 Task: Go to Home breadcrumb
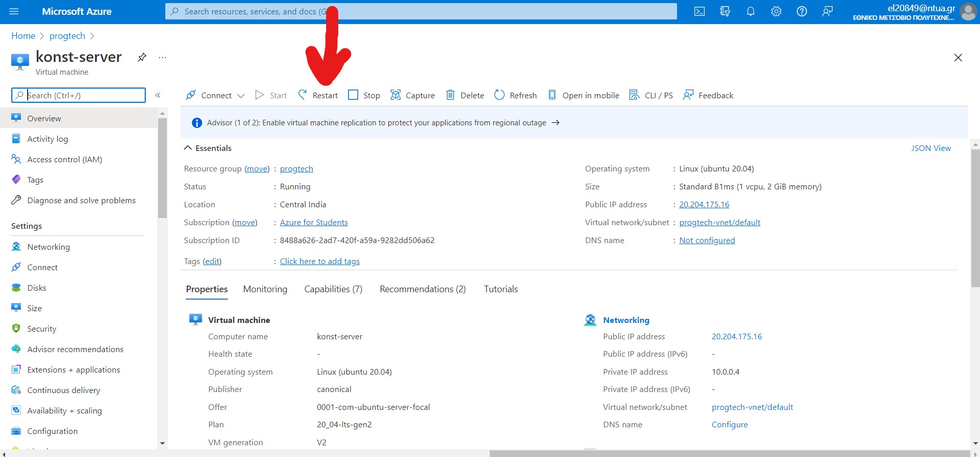coord(24,36)
